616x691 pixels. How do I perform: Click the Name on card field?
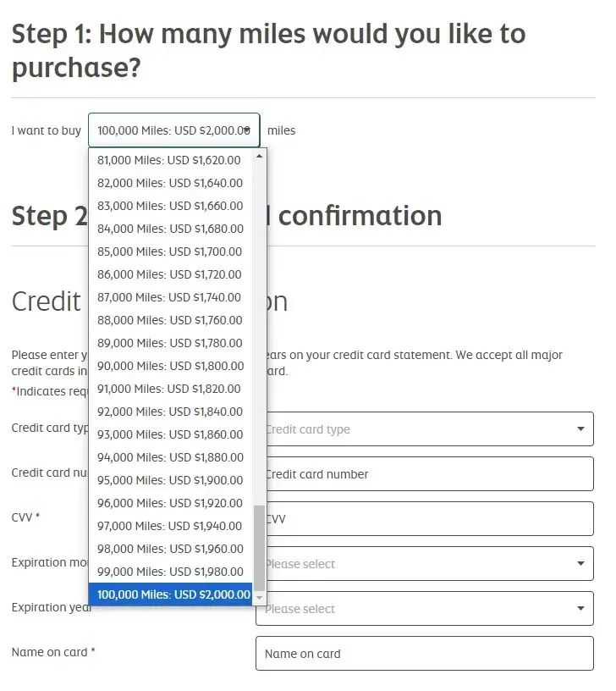[x=425, y=654]
